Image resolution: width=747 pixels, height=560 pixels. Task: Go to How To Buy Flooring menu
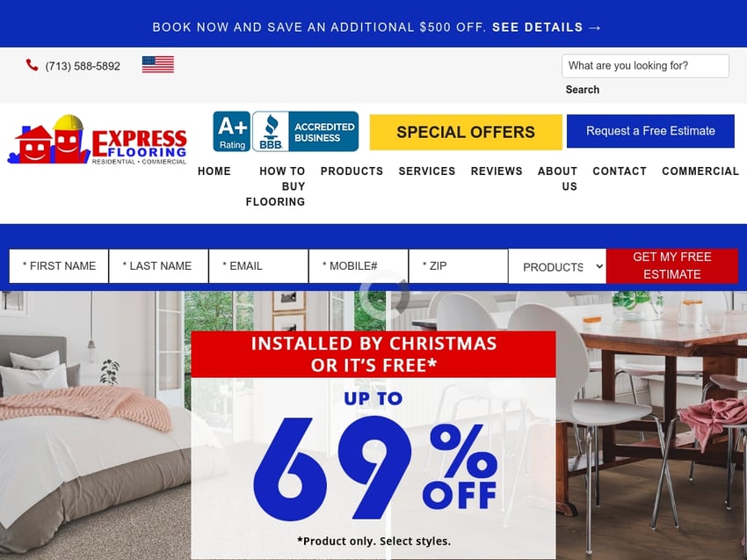click(275, 186)
